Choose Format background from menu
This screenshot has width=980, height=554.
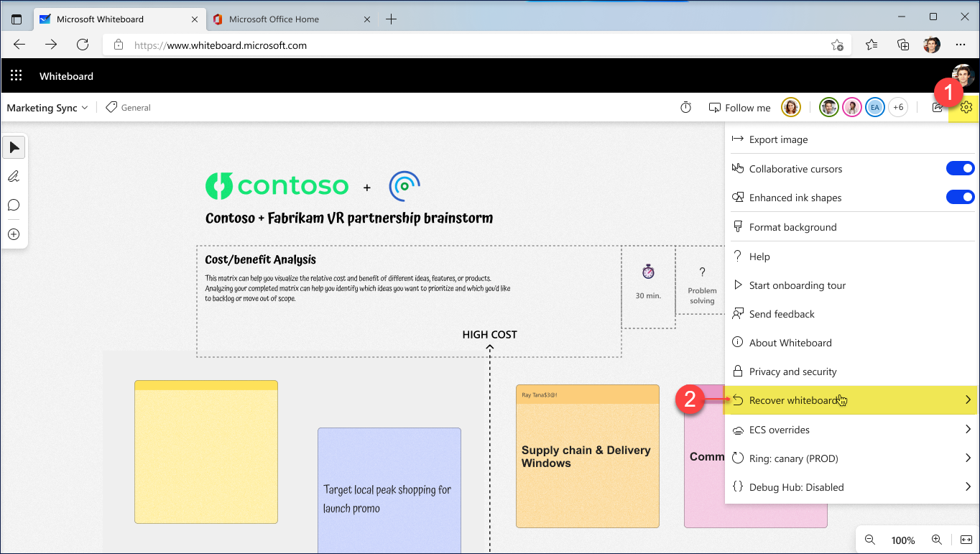click(792, 227)
